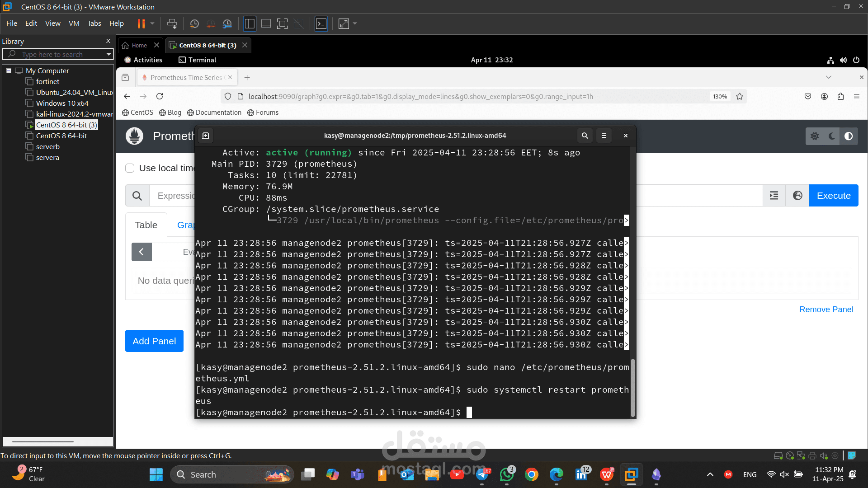Switch to the Prometheus dark theme moon

pyautogui.click(x=831, y=136)
